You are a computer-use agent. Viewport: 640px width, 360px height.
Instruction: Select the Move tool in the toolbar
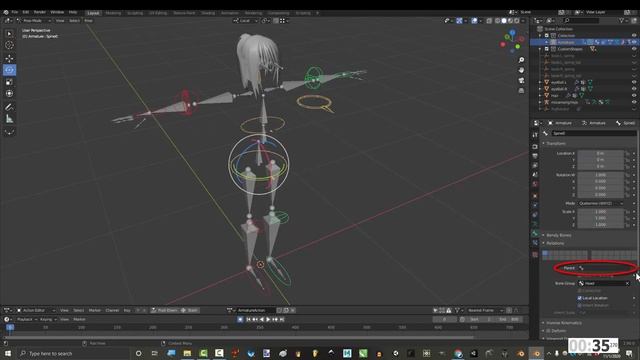pyautogui.click(x=9, y=58)
